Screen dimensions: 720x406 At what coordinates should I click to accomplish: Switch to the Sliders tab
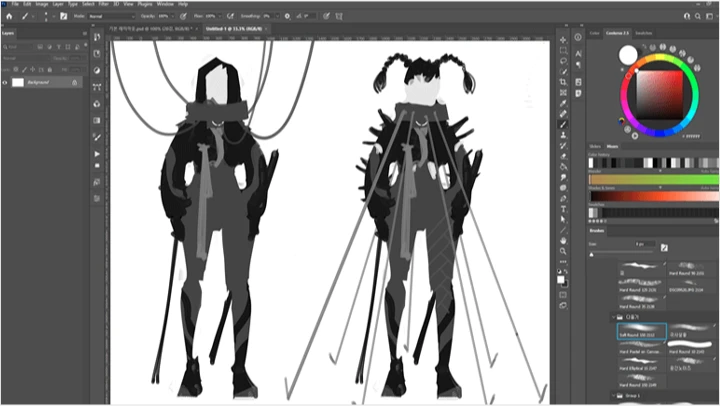coord(595,146)
